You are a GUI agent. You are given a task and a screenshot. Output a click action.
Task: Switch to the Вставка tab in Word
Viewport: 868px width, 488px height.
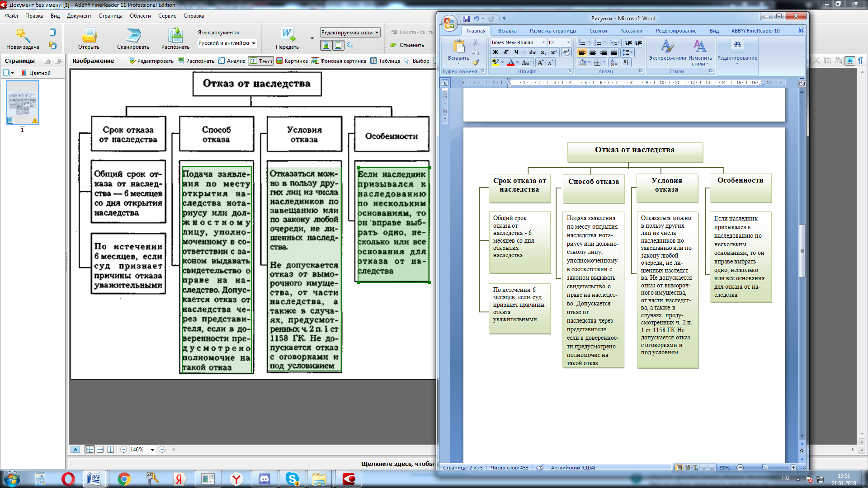pyautogui.click(x=507, y=31)
